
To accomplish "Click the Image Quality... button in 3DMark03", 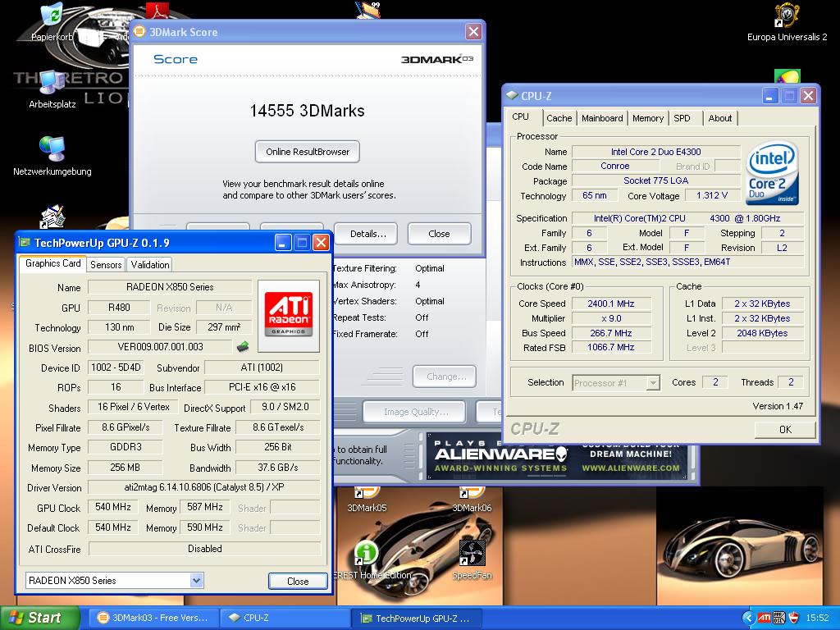I will [x=414, y=412].
